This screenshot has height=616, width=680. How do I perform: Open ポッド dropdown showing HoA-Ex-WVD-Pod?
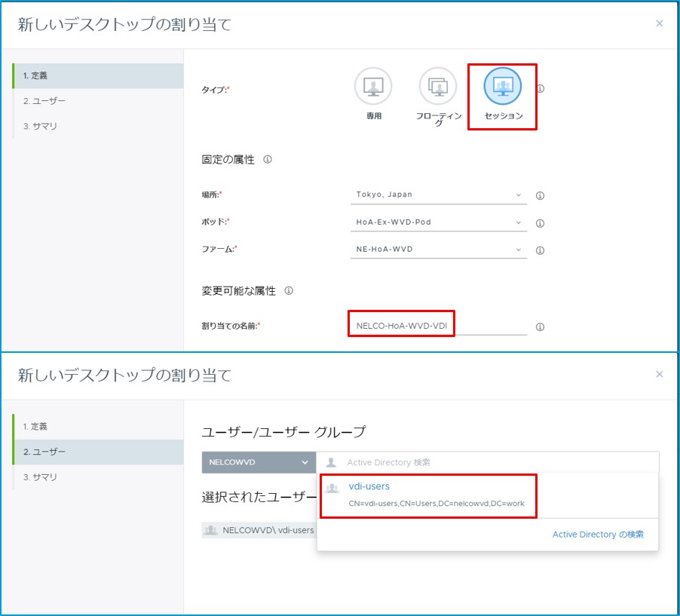point(439,222)
